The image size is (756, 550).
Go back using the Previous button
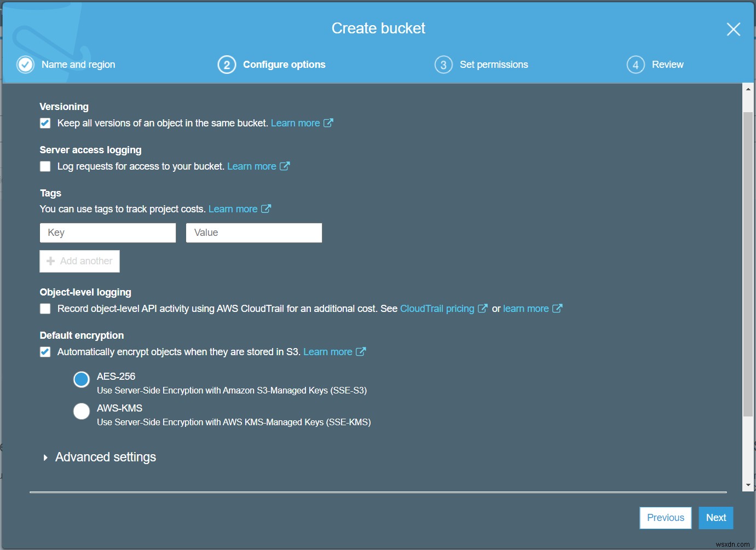pos(665,517)
